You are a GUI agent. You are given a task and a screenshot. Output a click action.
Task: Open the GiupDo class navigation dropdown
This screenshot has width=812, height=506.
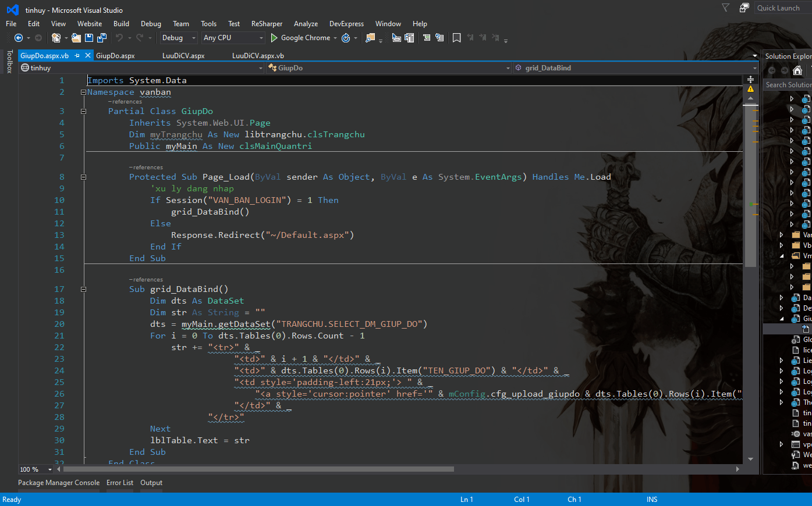[x=389, y=68]
